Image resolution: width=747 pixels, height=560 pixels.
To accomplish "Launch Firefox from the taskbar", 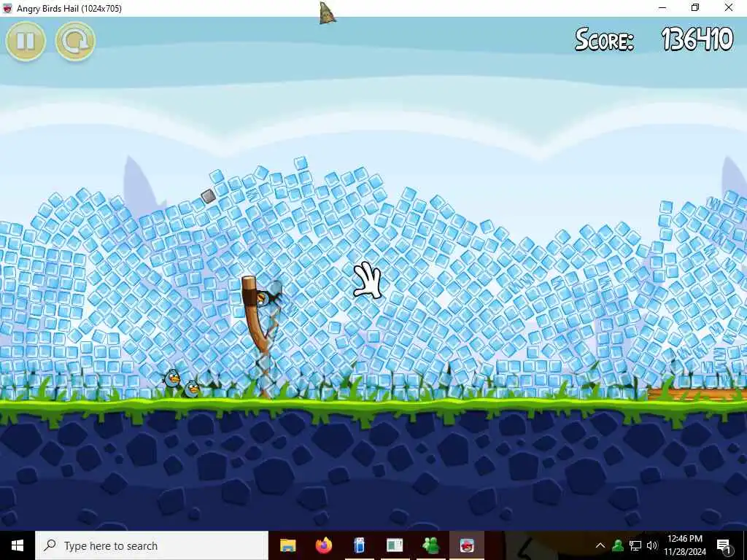I will click(x=323, y=545).
